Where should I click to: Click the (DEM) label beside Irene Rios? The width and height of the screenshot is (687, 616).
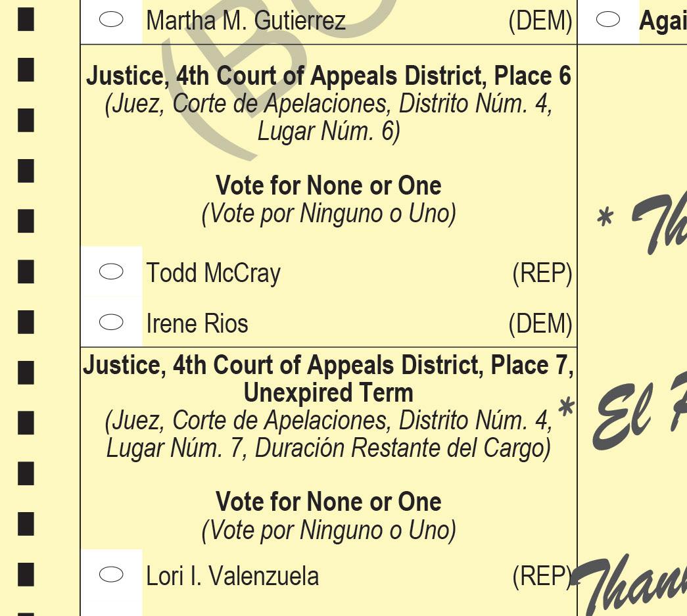pos(540,323)
